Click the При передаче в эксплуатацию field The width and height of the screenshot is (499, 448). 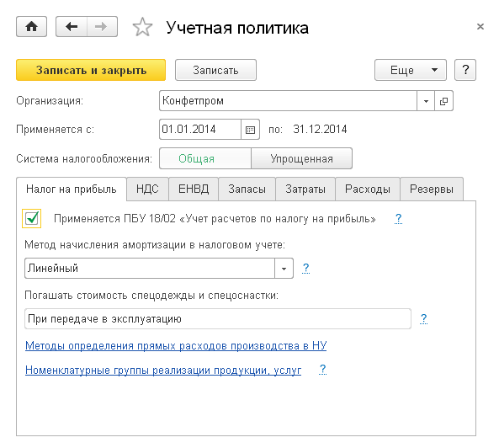point(218,318)
